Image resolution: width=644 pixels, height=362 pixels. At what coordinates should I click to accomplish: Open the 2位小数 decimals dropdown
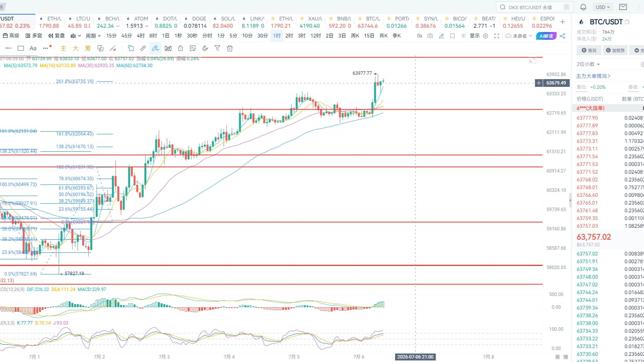click(588, 64)
